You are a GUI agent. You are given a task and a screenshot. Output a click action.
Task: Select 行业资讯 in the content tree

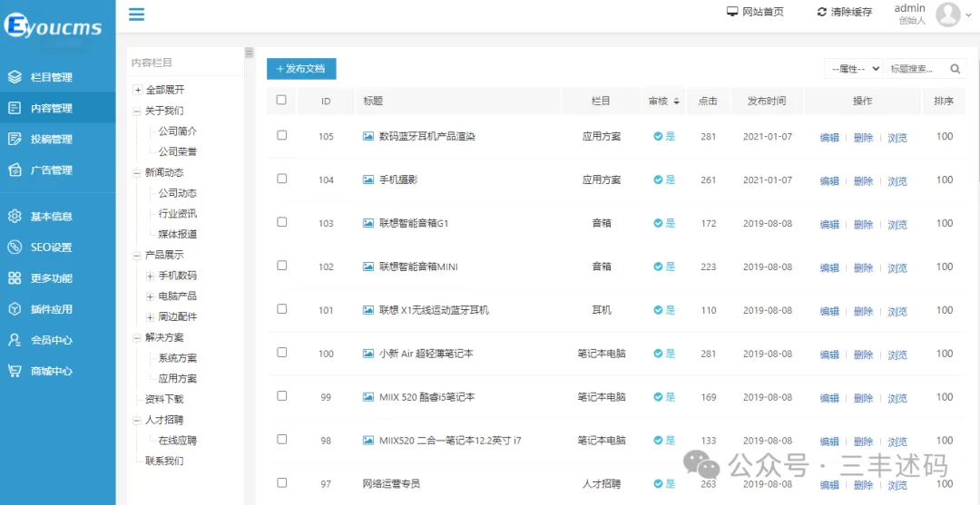pos(178,213)
